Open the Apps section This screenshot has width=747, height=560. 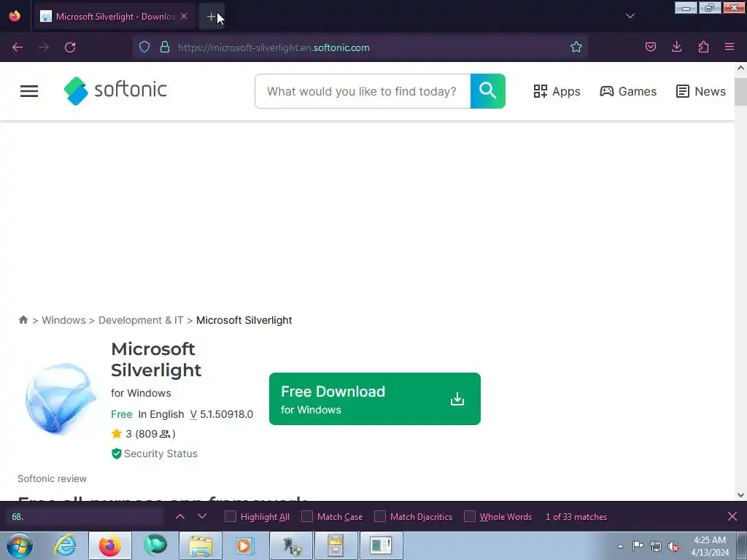tap(557, 91)
